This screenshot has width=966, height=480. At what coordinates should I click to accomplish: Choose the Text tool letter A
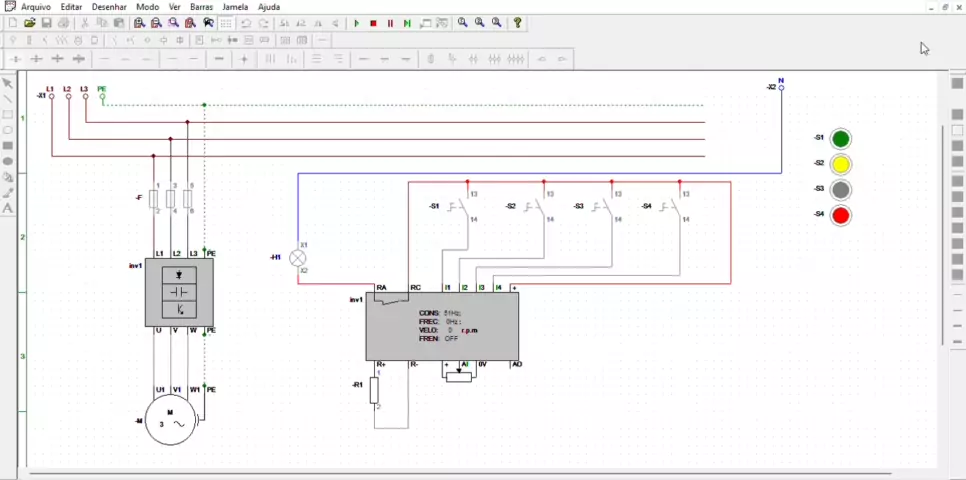coord(8,208)
